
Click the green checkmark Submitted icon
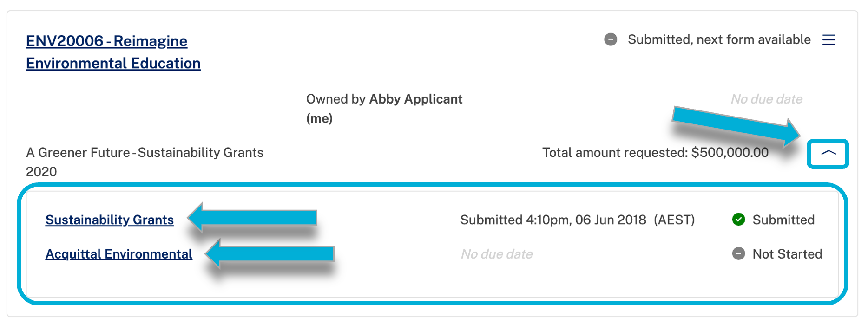(x=738, y=219)
